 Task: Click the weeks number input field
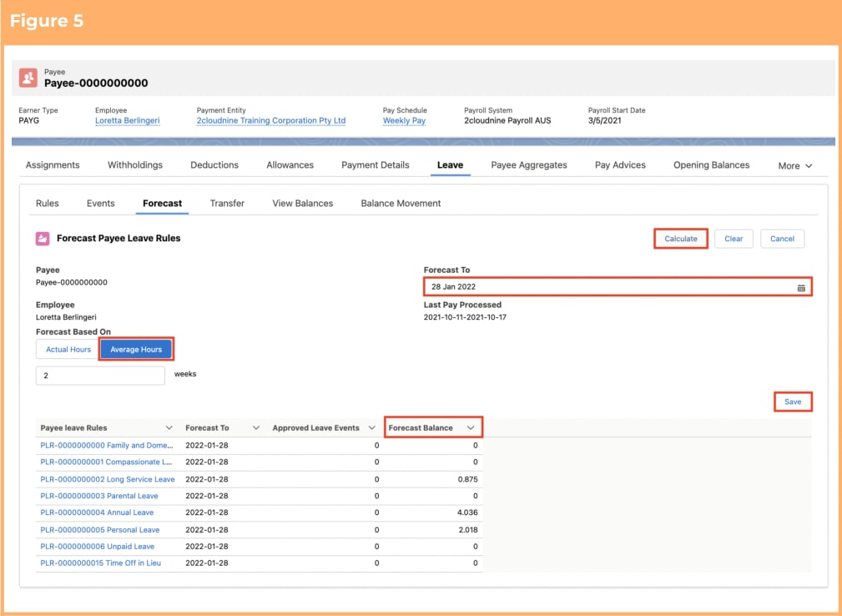pos(100,376)
